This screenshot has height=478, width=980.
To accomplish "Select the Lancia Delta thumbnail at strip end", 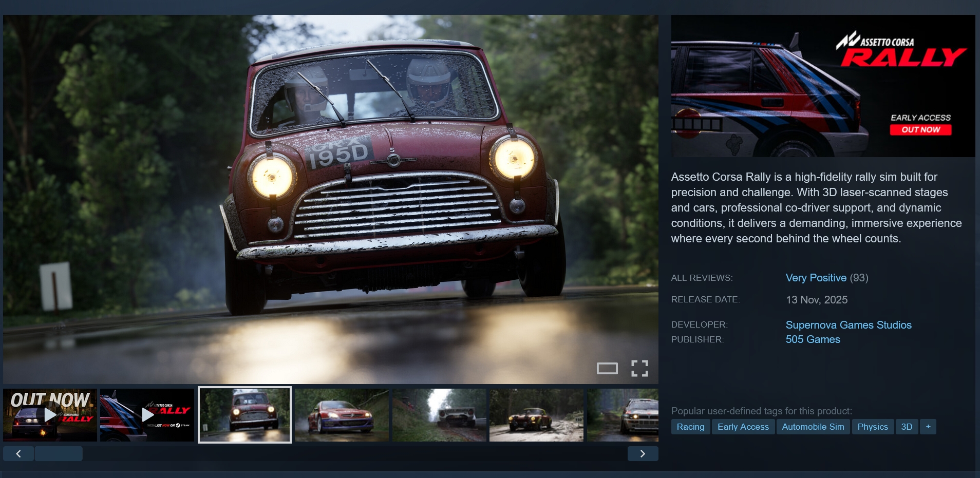I will (623, 415).
